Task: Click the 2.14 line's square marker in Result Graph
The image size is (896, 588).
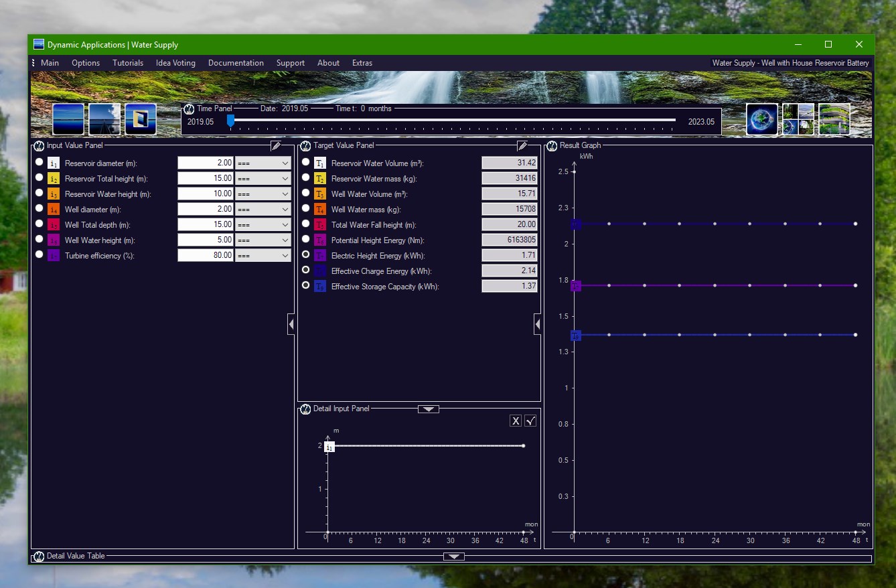Action: pos(576,224)
